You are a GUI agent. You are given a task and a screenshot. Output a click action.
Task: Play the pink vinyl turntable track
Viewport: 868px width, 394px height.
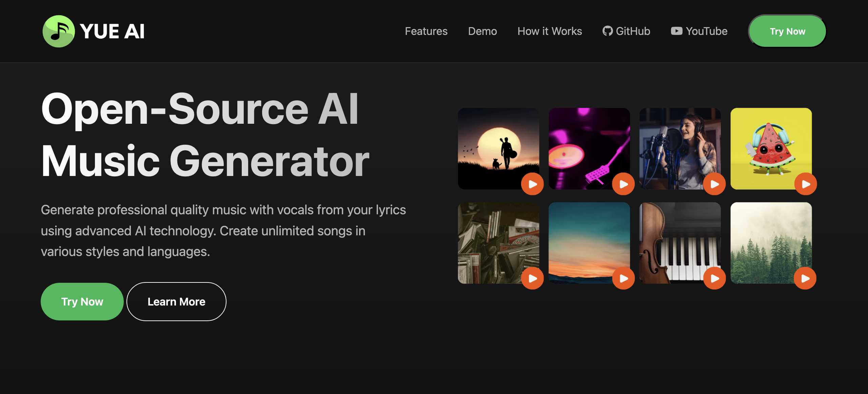pyautogui.click(x=623, y=184)
